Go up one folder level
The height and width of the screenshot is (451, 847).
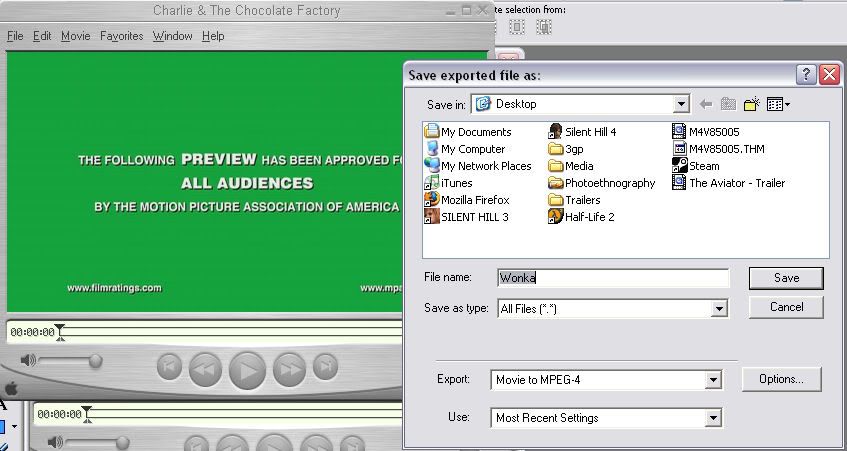click(728, 104)
